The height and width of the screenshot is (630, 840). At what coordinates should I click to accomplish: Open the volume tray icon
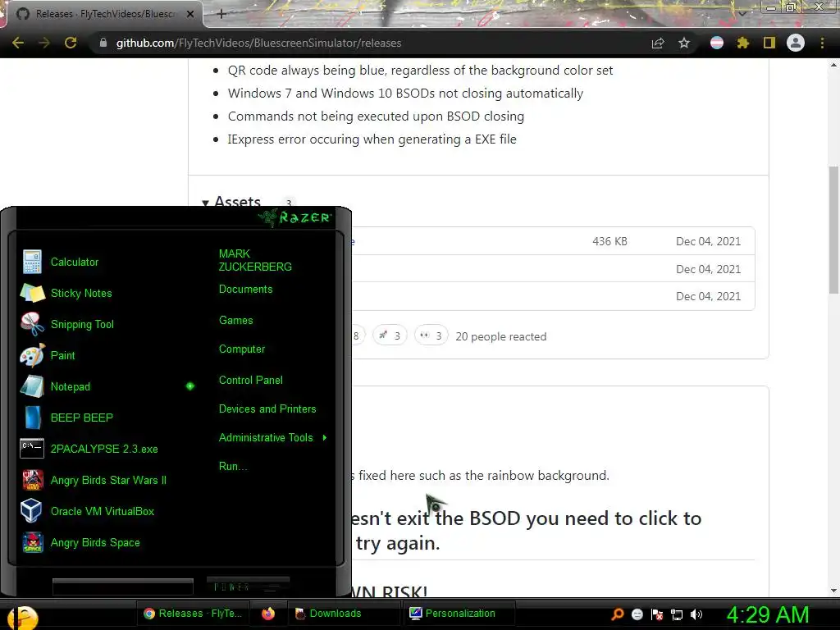tap(696, 614)
